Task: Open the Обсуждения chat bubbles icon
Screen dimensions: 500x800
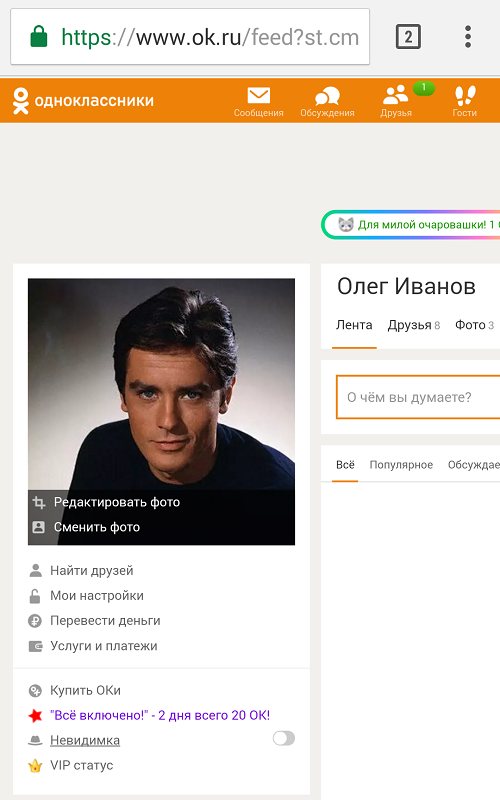Action: pos(327,96)
